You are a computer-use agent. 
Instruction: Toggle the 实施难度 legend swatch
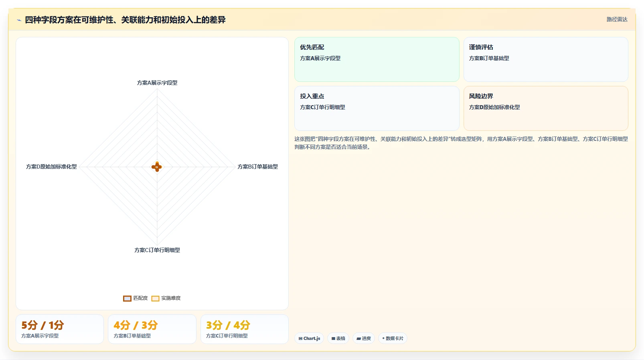(x=155, y=298)
